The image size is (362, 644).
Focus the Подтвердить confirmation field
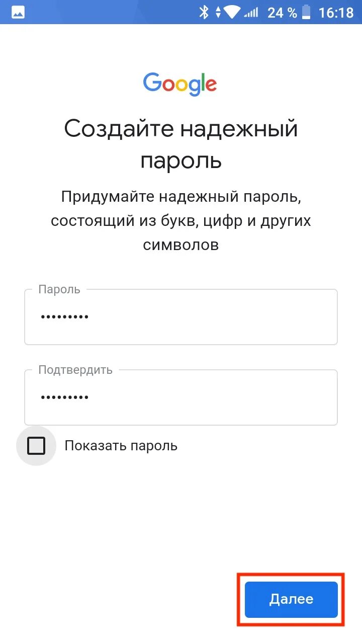[181, 397]
